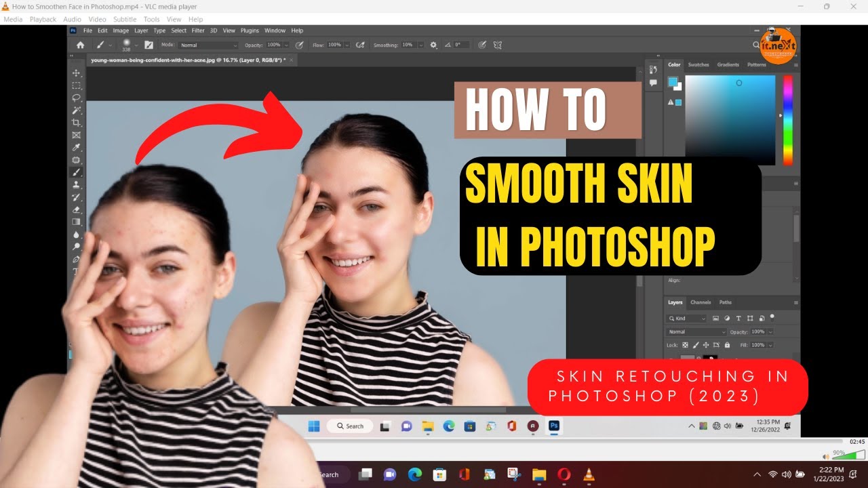
Task: Click the foreground color swatch
Action: (x=673, y=82)
